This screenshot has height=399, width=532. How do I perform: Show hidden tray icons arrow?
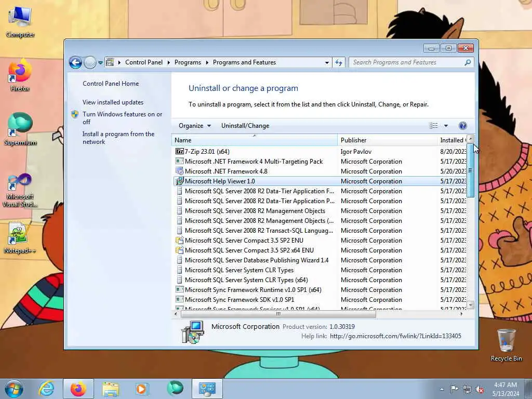point(442,390)
